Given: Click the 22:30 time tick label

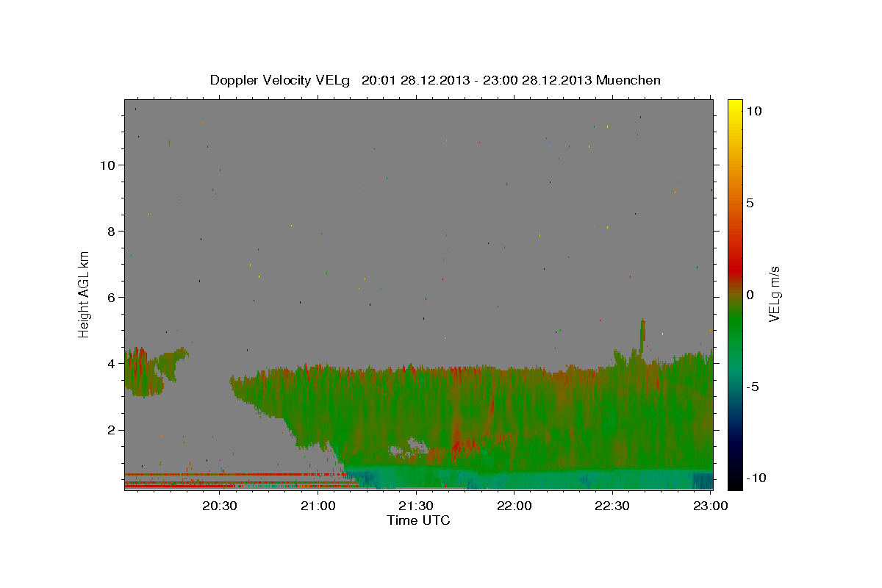Looking at the screenshot, I should (x=612, y=506).
